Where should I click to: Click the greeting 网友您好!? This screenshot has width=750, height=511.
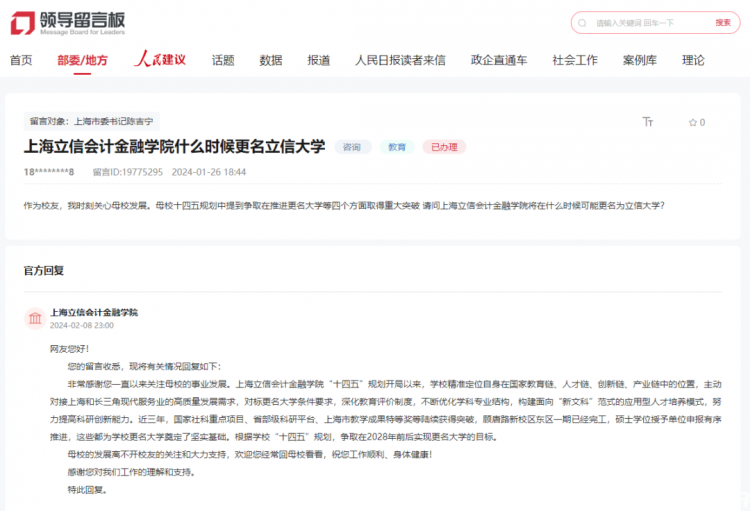click(69, 349)
